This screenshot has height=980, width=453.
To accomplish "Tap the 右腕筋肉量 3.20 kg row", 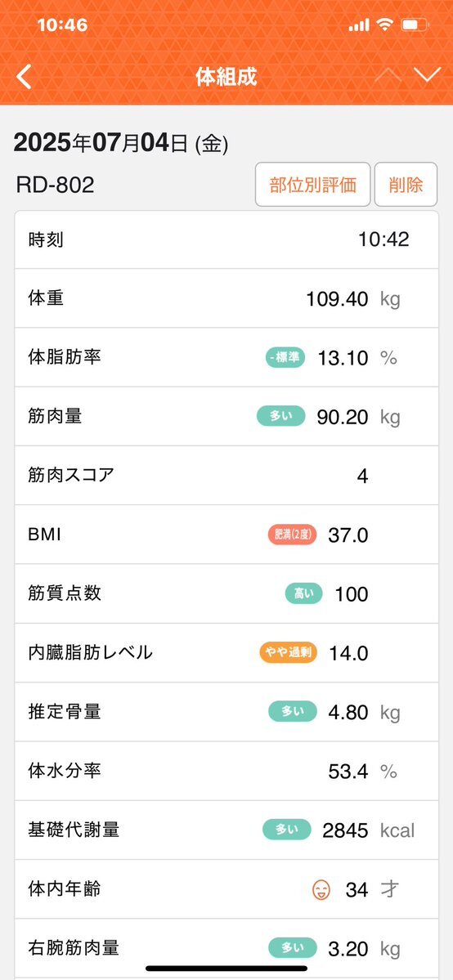I will [226, 948].
